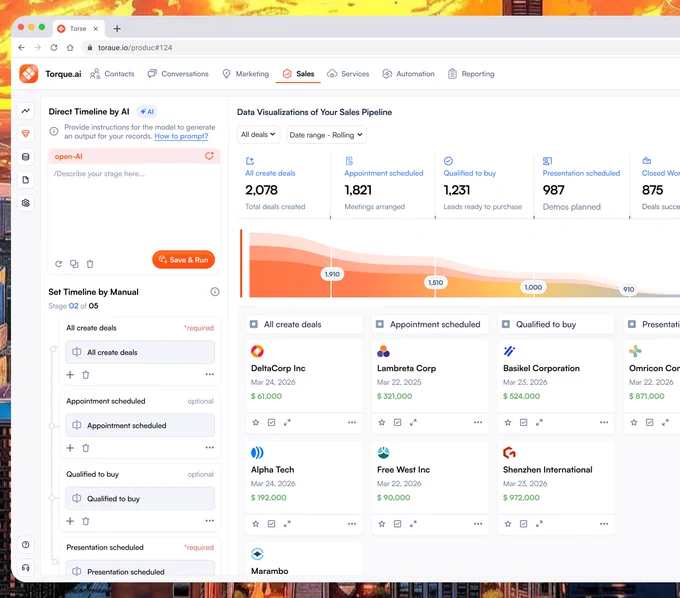680x598 pixels.
Task: Check the task box on Lambreta Corp card
Action: pyautogui.click(x=397, y=422)
